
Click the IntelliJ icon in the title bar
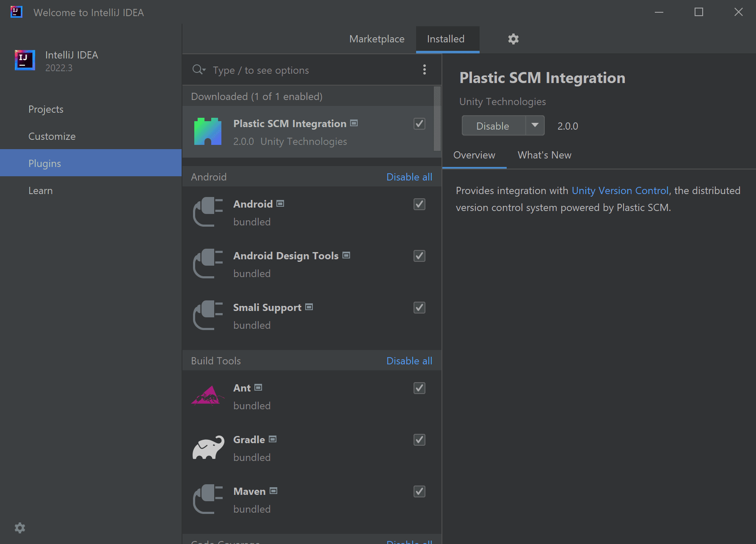pos(16,12)
